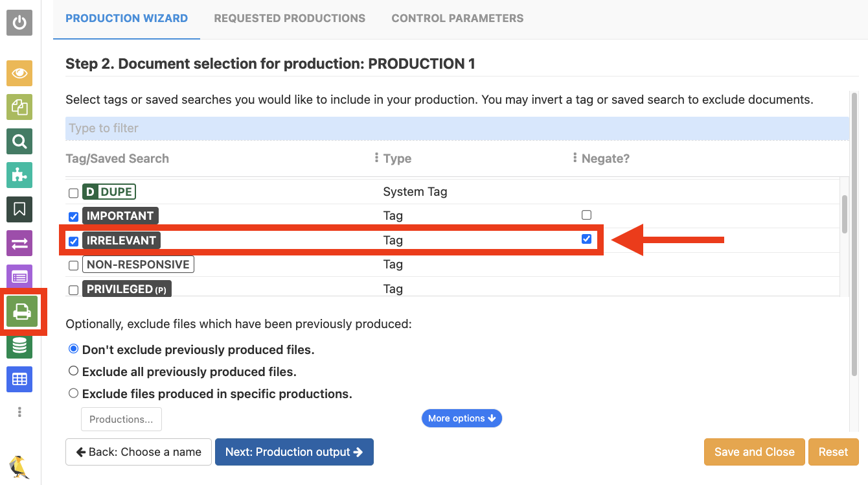Open Type column menu dots
Screen dimensions: 868x485
(376, 158)
